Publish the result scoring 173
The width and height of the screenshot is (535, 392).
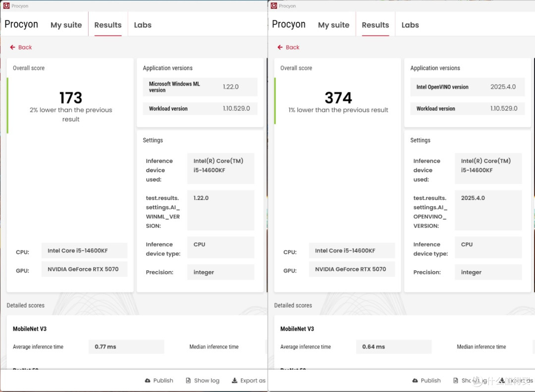point(159,381)
